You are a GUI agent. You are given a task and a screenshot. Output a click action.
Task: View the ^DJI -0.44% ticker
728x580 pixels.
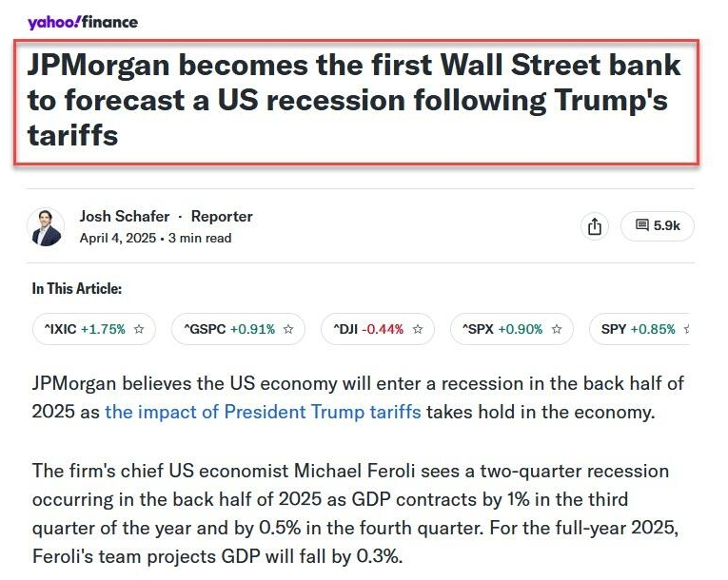368,330
